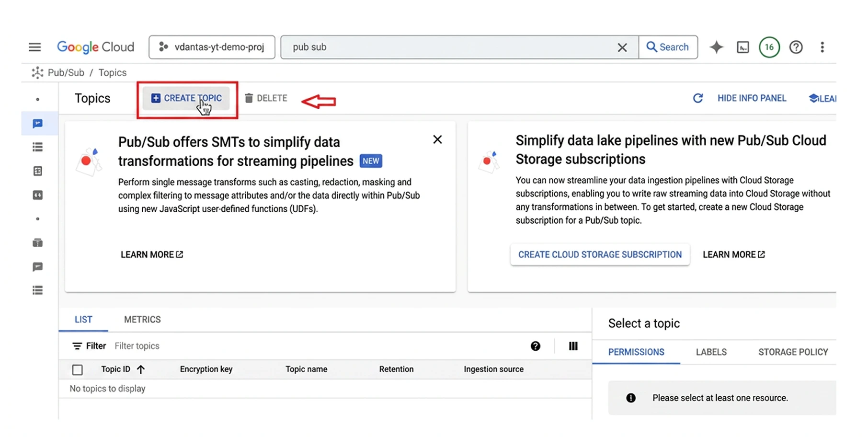Open the PERMISSIONS tab
Image resolution: width=868 pixels, height=437 pixels.
pos(636,352)
